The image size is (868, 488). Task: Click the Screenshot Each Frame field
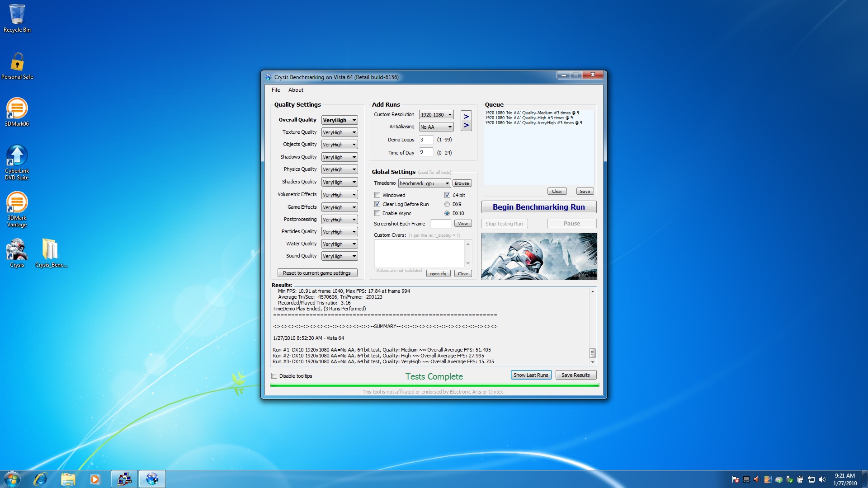pyautogui.click(x=440, y=224)
